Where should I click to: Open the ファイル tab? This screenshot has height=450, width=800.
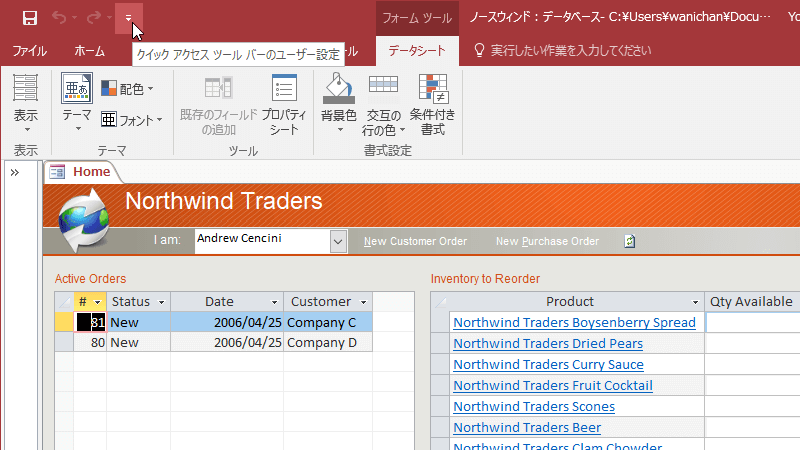click(30, 51)
